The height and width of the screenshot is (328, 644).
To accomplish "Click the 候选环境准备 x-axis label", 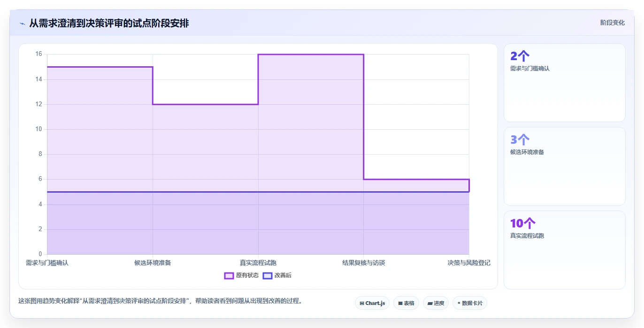I will [153, 263].
